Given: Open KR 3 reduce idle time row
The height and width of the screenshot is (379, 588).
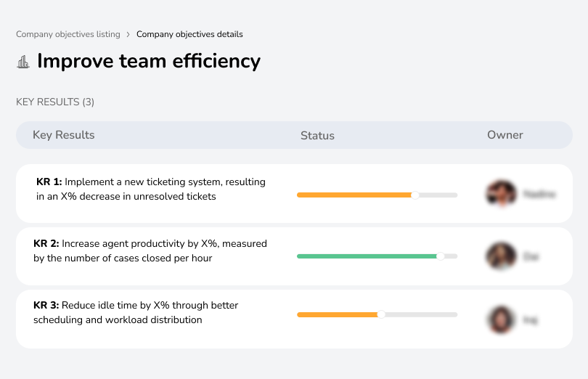Looking at the screenshot, I should (x=294, y=319).
